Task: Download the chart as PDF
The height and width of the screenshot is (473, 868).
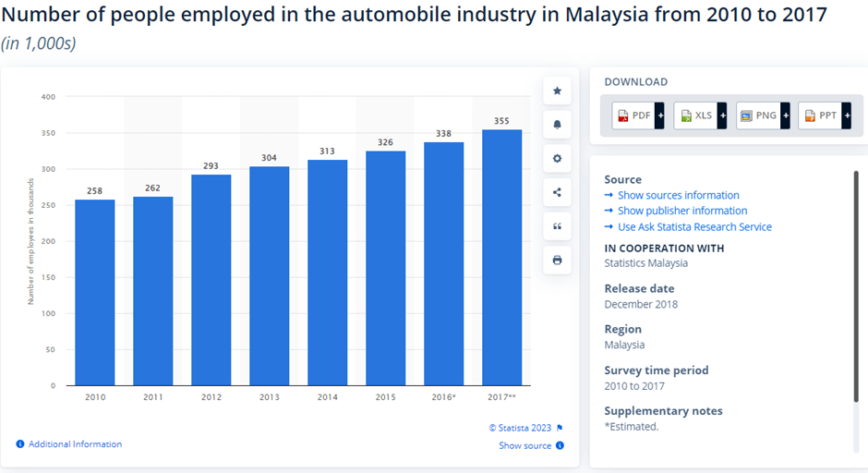Action: click(633, 115)
